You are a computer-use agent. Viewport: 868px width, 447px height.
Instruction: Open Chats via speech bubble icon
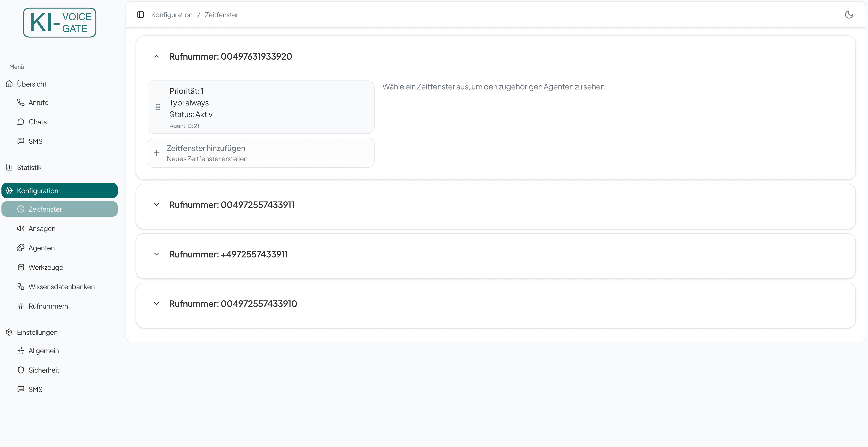[x=21, y=122]
